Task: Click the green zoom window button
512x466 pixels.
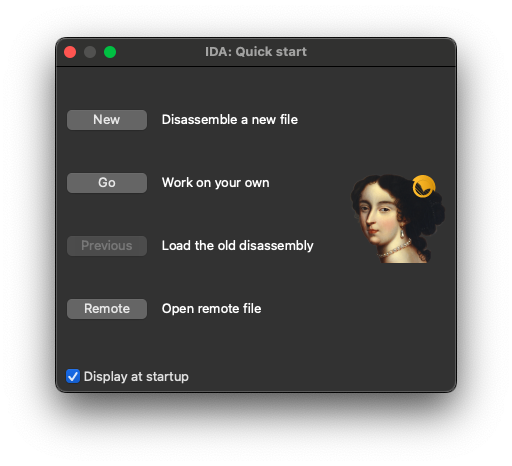Action: click(110, 52)
